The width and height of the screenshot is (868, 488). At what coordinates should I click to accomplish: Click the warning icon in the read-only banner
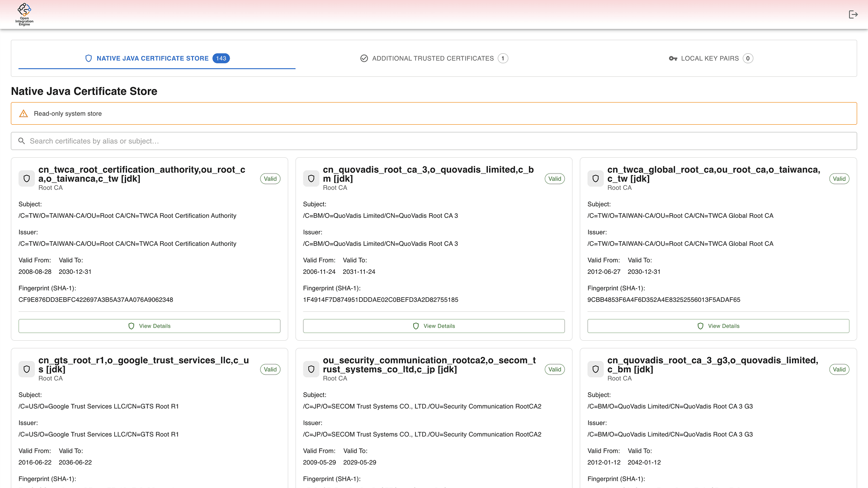coord(23,113)
